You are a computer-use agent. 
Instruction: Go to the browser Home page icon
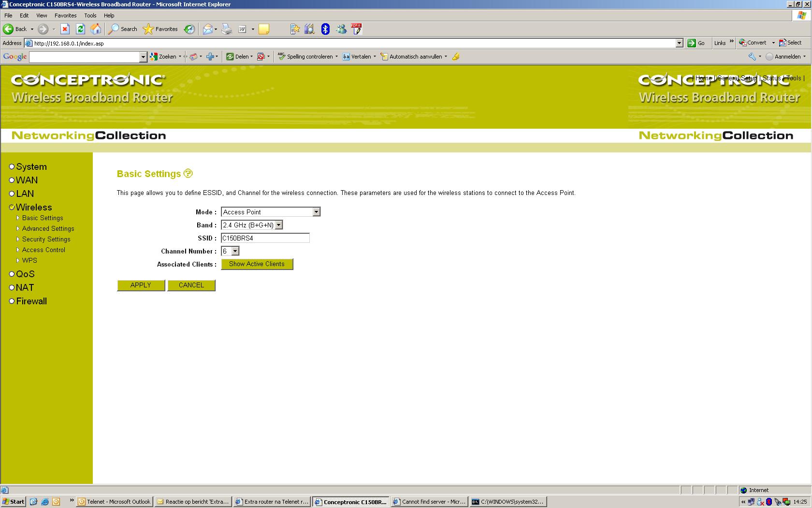pyautogui.click(x=96, y=29)
